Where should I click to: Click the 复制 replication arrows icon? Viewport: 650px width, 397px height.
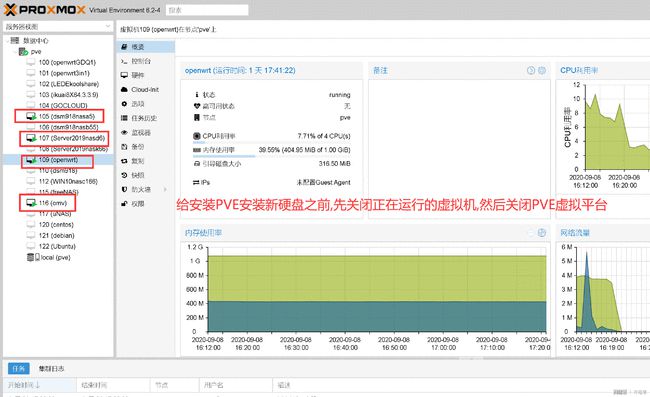(124, 161)
